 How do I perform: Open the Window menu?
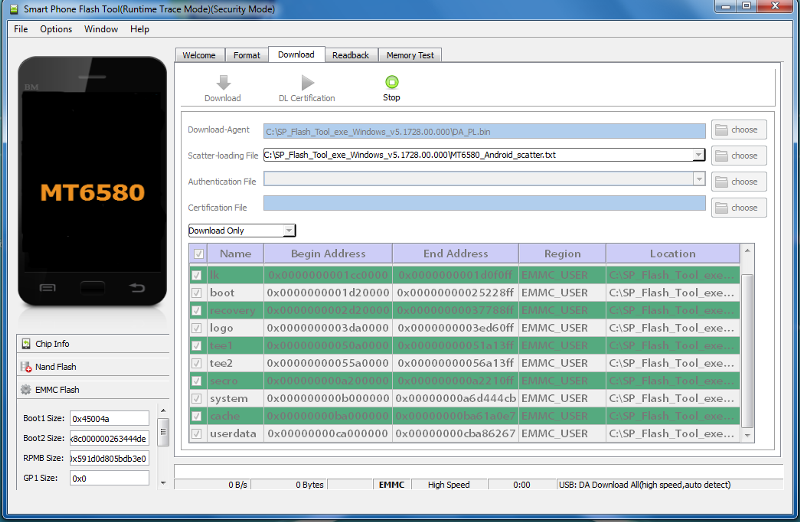(x=101, y=29)
